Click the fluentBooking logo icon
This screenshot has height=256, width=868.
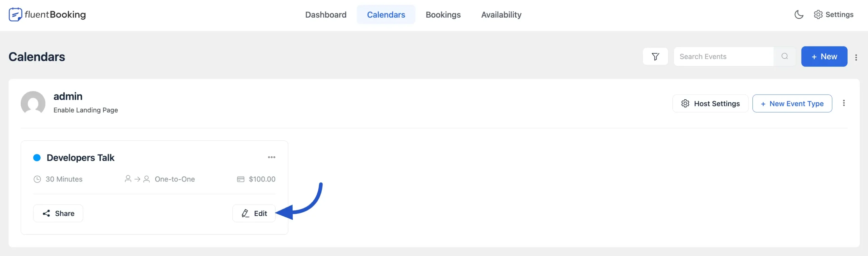[x=15, y=15]
